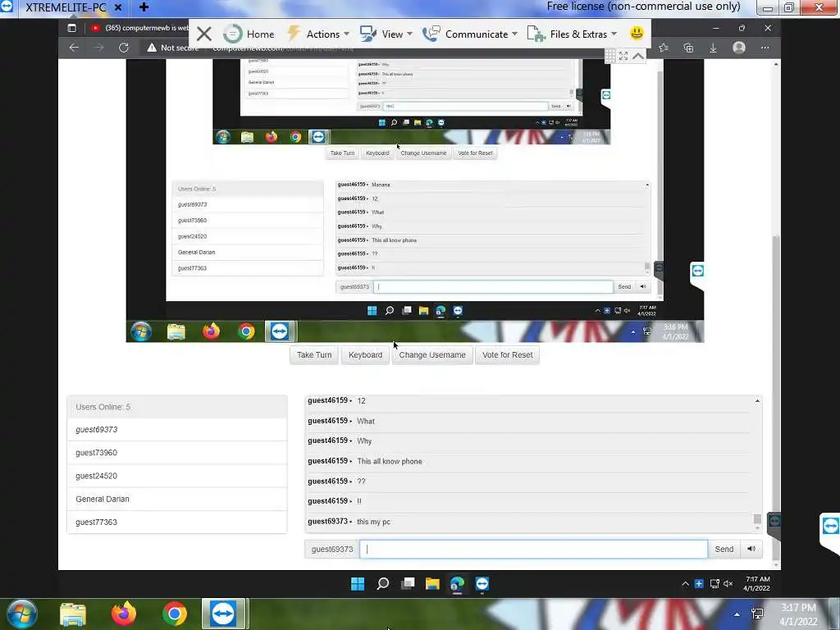Click the yellow smiley feedback icon
This screenshot has width=840, height=630.
(637, 33)
